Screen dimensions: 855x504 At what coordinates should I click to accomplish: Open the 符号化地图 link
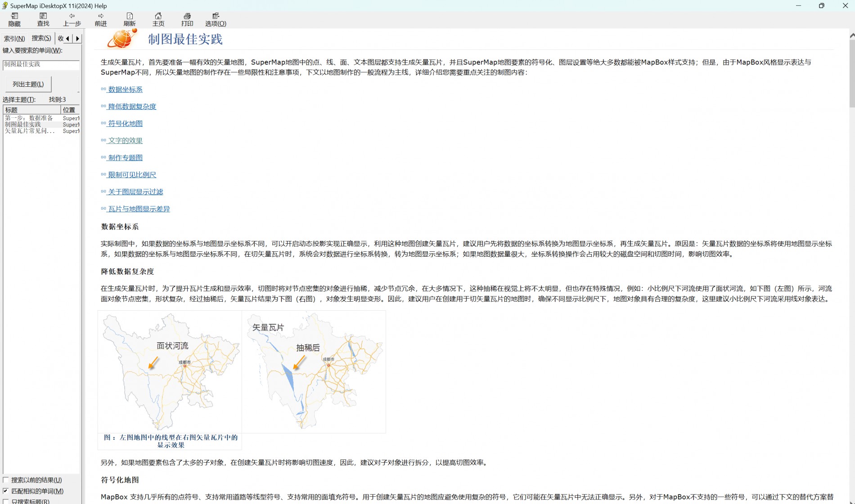(x=125, y=124)
